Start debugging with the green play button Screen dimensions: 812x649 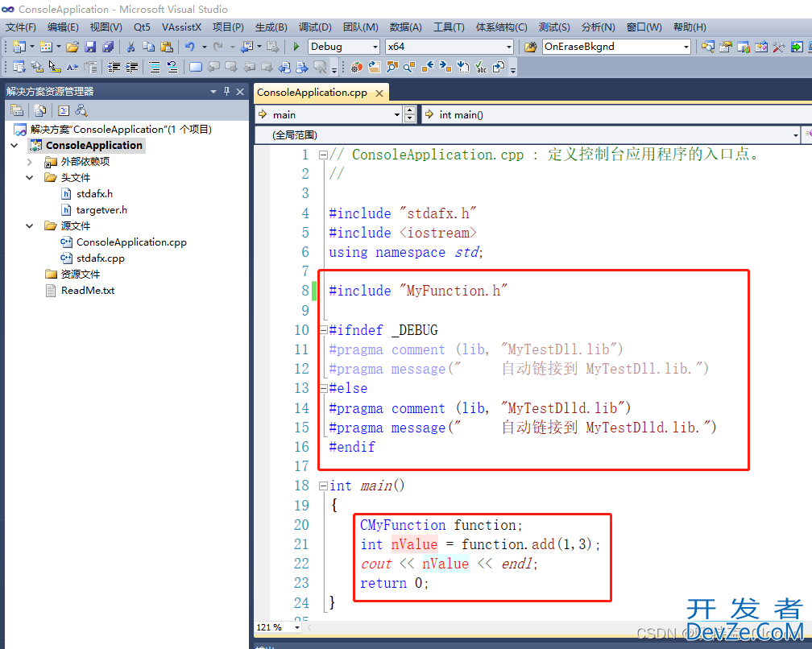(x=296, y=47)
